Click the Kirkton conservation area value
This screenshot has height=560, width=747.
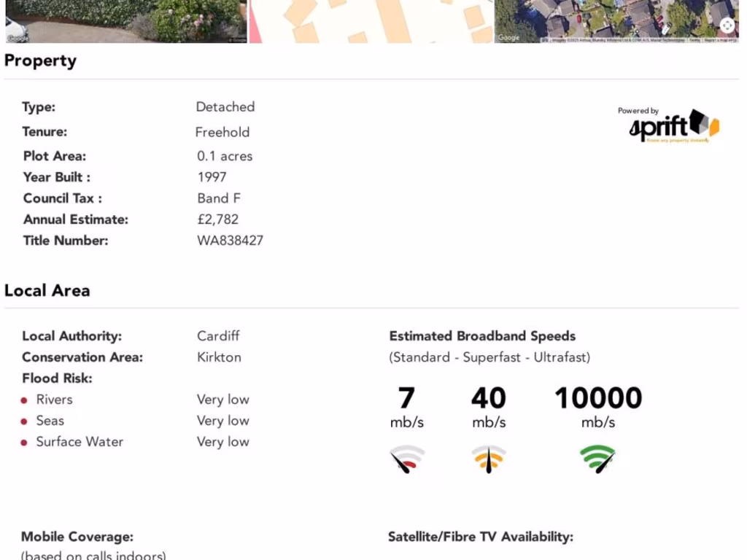pyautogui.click(x=219, y=357)
